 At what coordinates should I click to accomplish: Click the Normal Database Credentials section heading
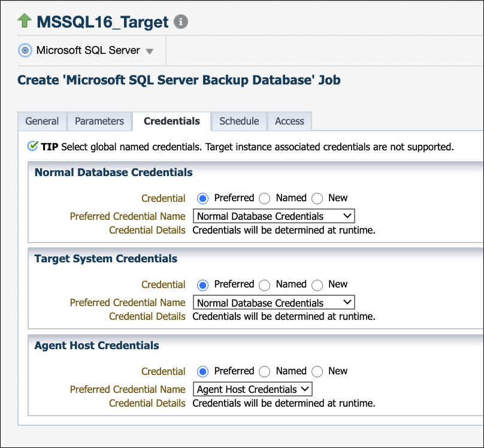(x=113, y=172)
